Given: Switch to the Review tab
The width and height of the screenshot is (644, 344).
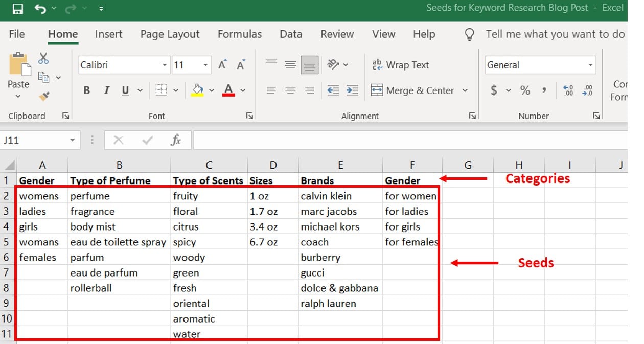Looking at the screenshot, I should (x=337, y=34).
